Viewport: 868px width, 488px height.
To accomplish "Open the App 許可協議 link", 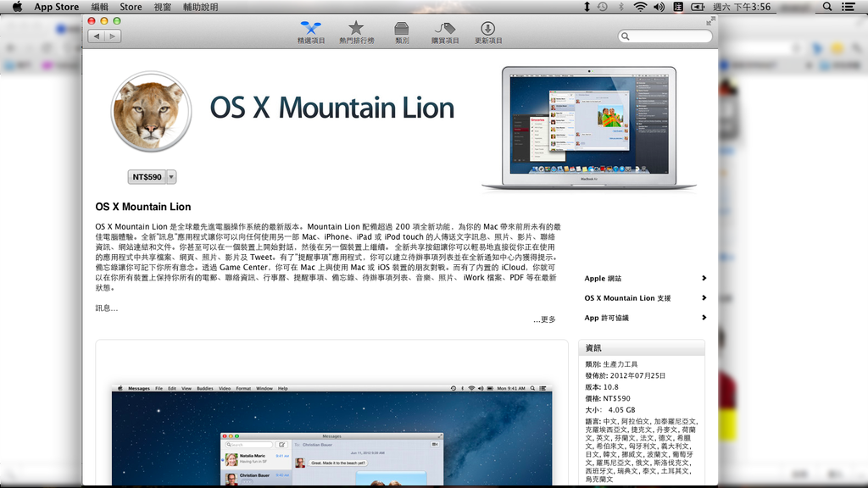I will pyautogui.click(x=606, y=319).
